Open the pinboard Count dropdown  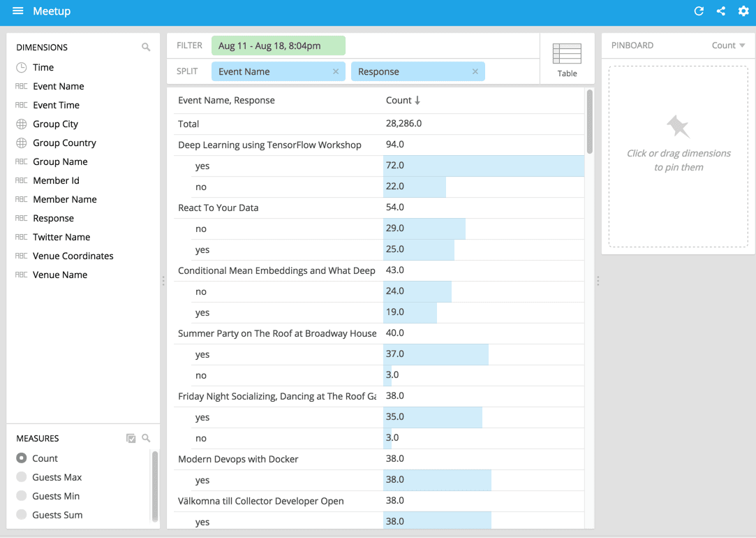click(x=728, y=45)
